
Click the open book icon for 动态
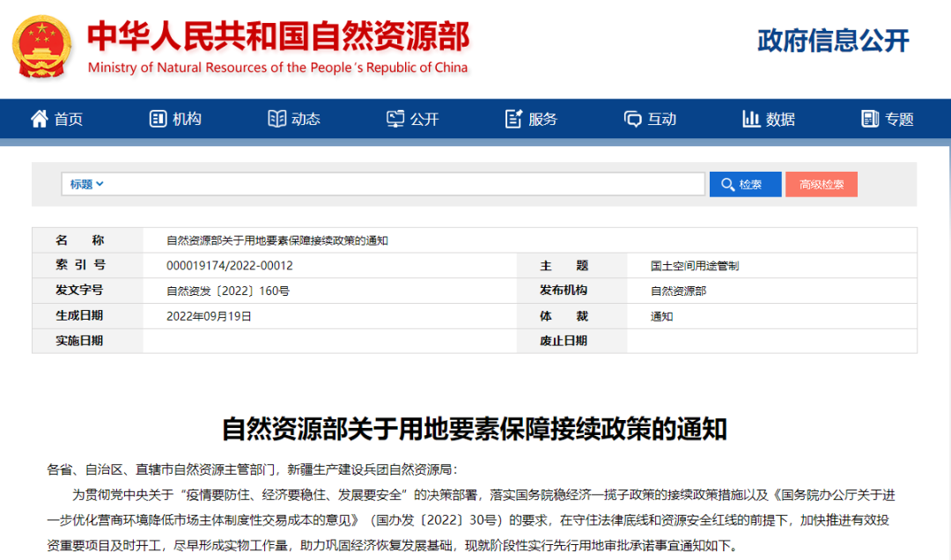coord(277,119)
